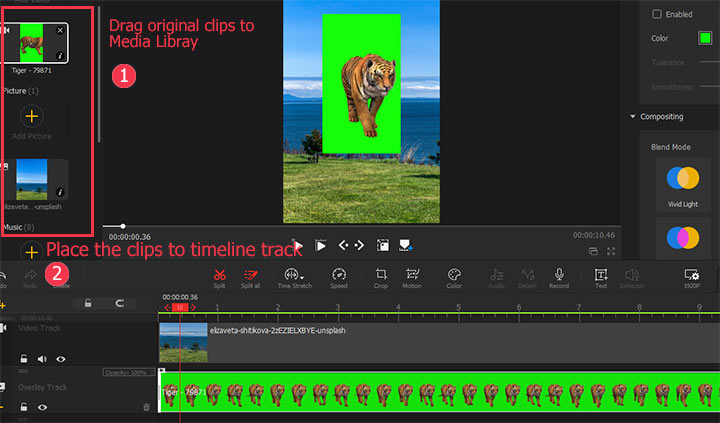Adjust the Smoothness slider
The height and width of the screenshot is (423, 720).
coord(709,86)
